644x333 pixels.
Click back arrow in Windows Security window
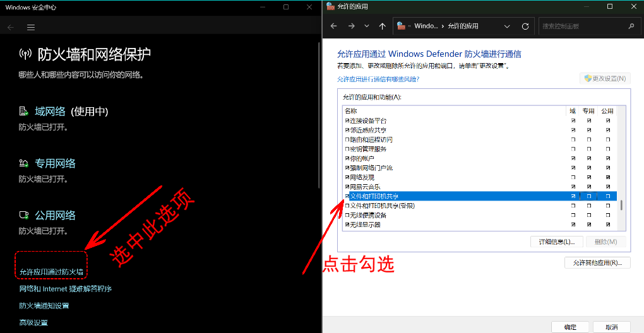point(11,28)
